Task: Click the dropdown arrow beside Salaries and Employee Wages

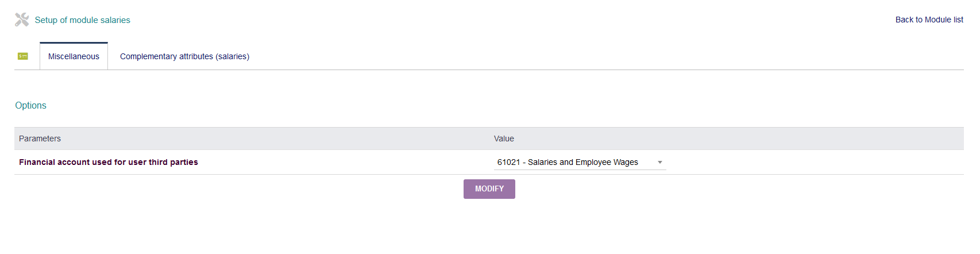Action: 660,163
